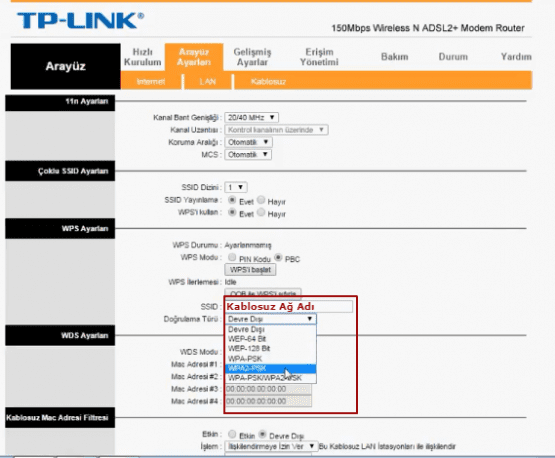The height and width of the screenshot is (458, 555).
Task: Open the Gelişmiş Ayarlar tab
Action: click(252, 57)
